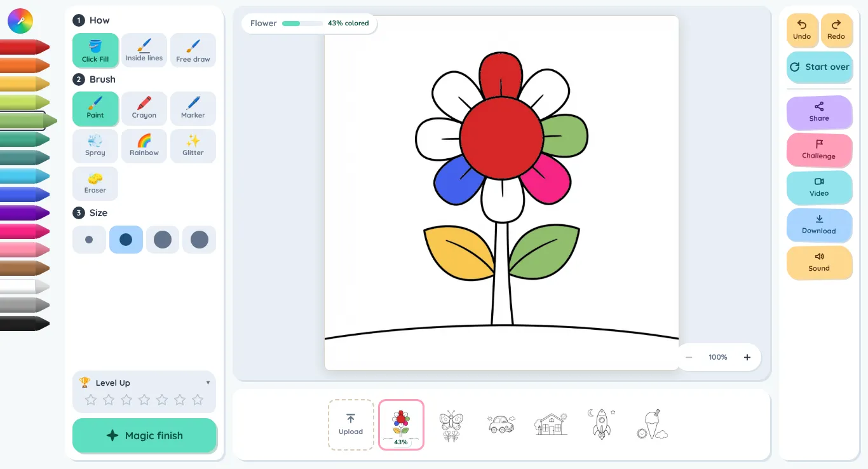Click the Start over button
Screen dimensions: 868x469
(x=819, y=67)
